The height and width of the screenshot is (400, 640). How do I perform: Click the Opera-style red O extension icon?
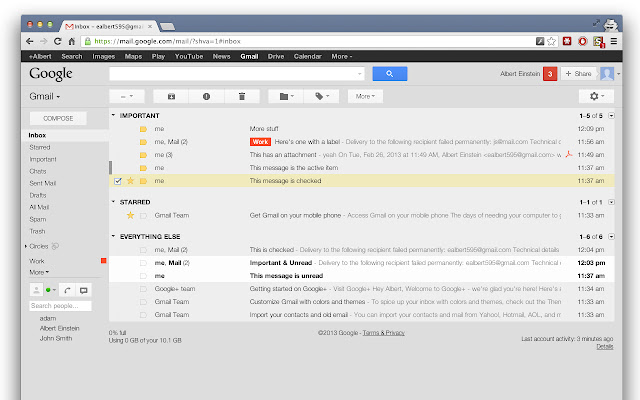coord(582,41)
